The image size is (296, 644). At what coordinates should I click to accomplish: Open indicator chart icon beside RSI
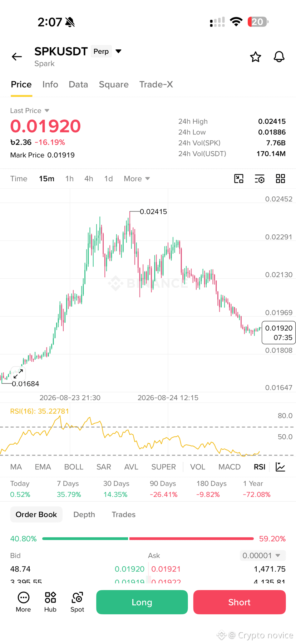(280, 467)
